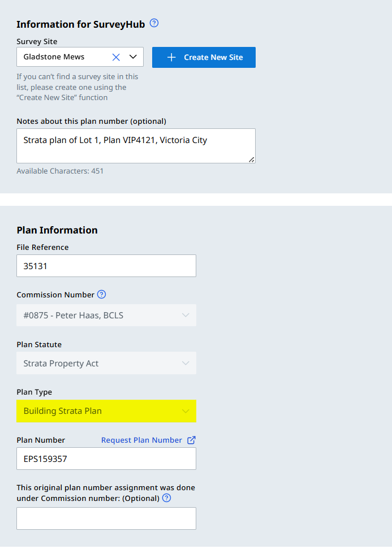The height and width of the screenshot is (549, 392).
Task: Click the empty original commission number field
Action: click(106, 518)
